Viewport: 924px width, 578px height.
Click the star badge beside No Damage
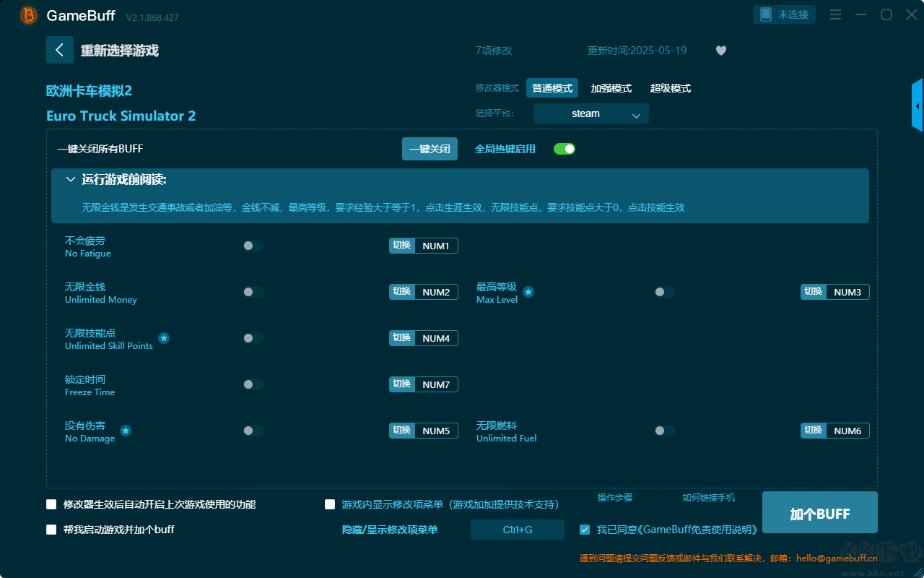126,431
